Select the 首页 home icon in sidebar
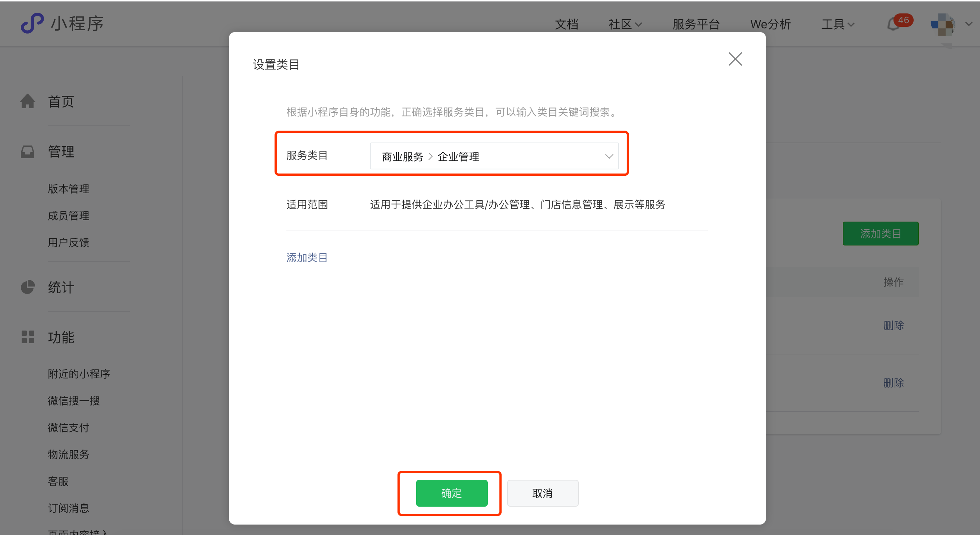980x535 pixels. tap(27, 101)
